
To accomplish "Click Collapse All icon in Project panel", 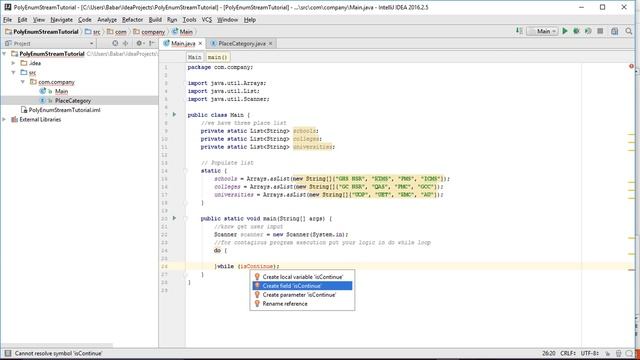I will coord(126,43).
